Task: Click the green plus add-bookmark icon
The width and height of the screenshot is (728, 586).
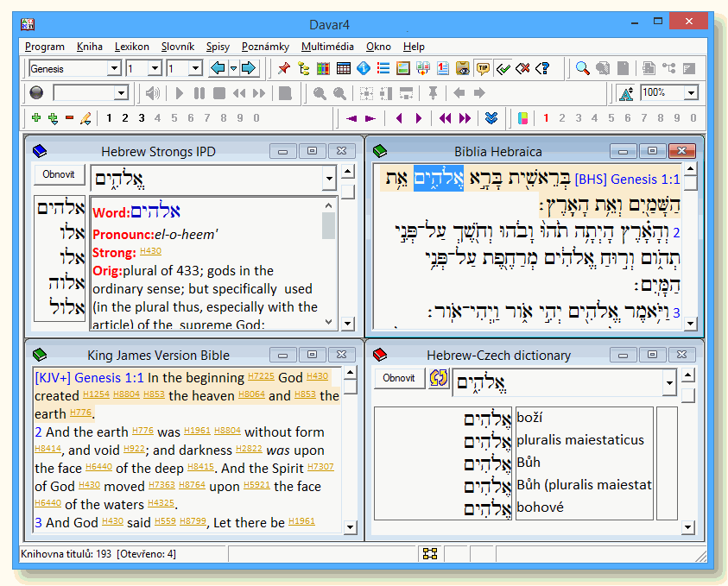Action: [36, 118]
